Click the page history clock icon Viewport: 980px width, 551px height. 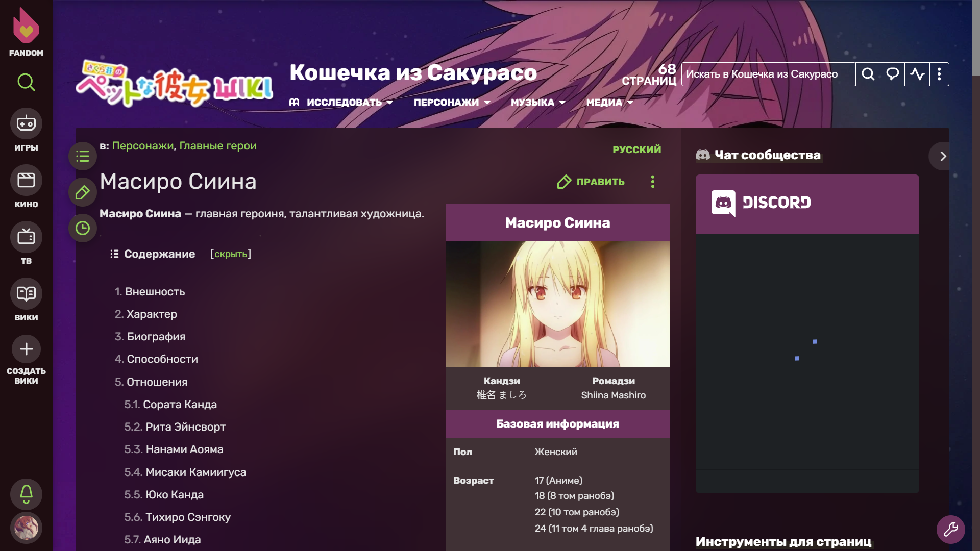click(x=83, y=228)
